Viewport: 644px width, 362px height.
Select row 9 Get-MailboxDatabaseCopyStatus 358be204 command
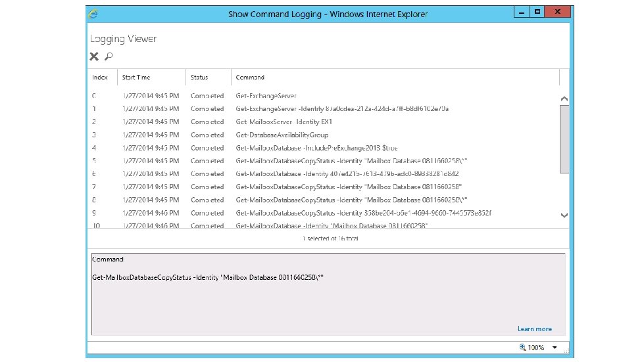coord(324,213)
